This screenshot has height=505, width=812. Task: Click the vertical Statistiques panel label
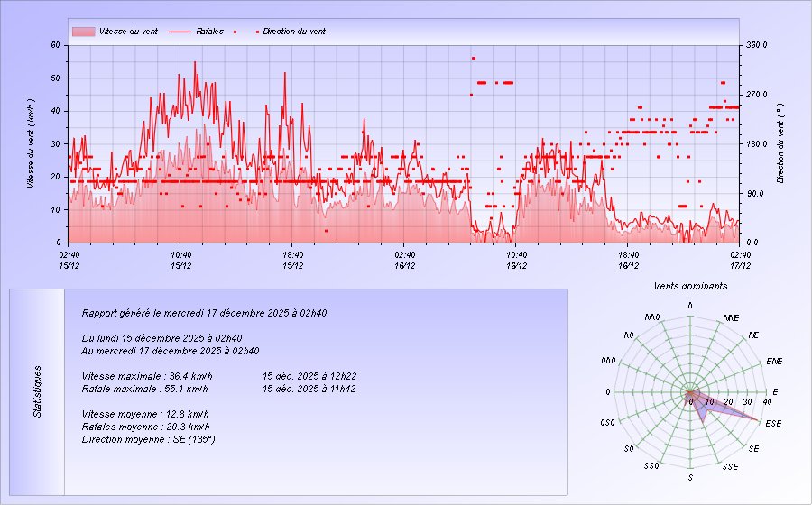coord(37,390)
